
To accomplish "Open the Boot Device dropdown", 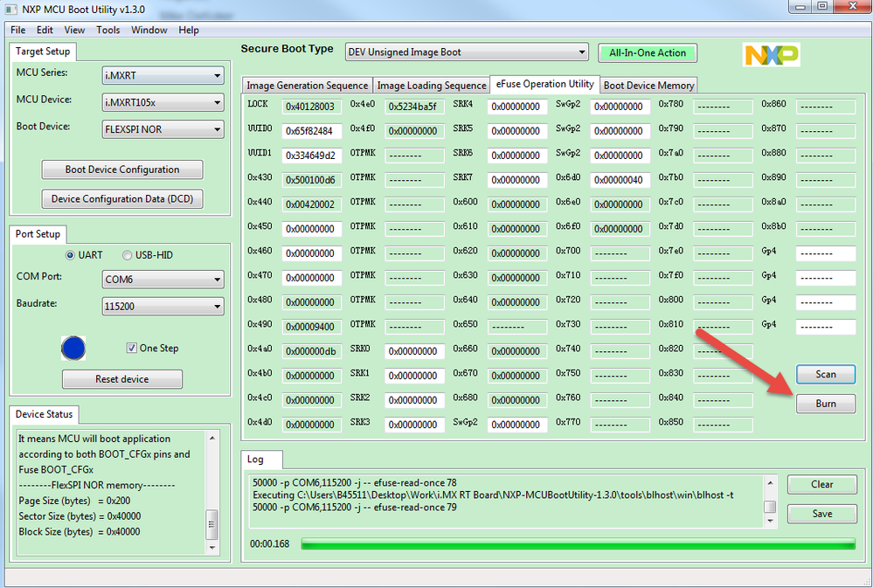I will (x=163, y=129).
